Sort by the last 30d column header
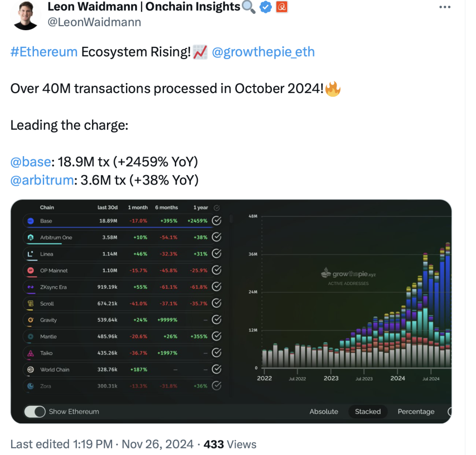 (x=107, y=208)
